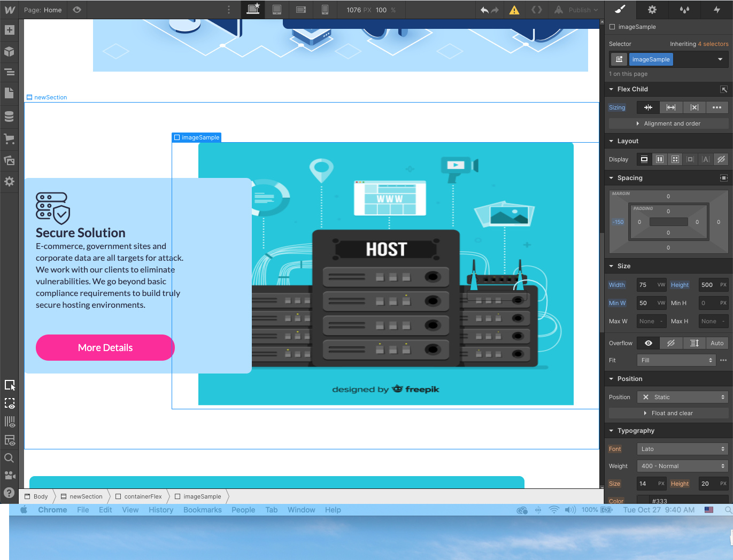
Task: Open the Help question mark icon
Action: coord(9,493)
